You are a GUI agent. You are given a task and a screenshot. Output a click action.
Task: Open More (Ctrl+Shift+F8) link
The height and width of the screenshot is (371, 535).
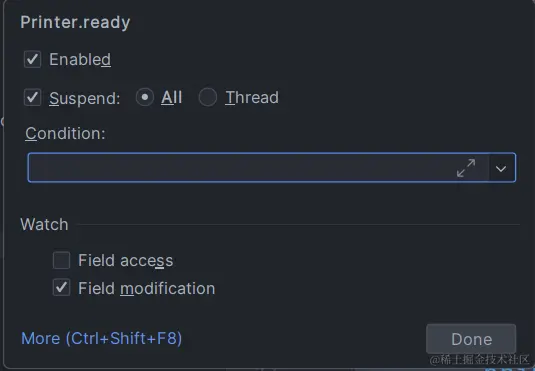click(102, 339)
